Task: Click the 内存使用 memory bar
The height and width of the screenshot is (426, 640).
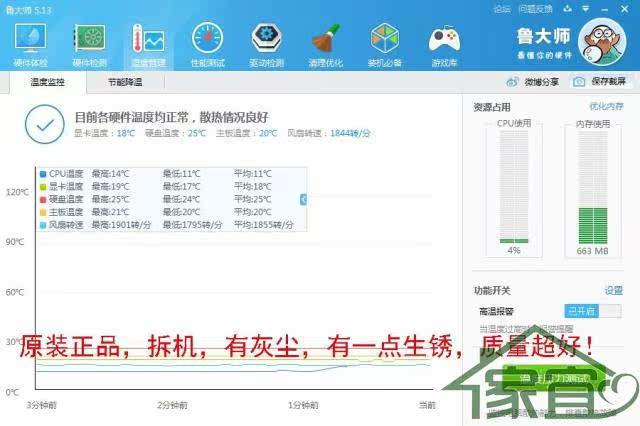Action: tap(593, 186)
